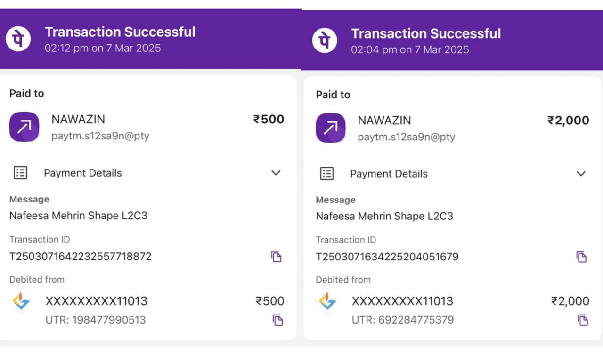This screenshot has width=603, height=364.
Task: Copy UTR number 692284775379
Action: point(583,320)
